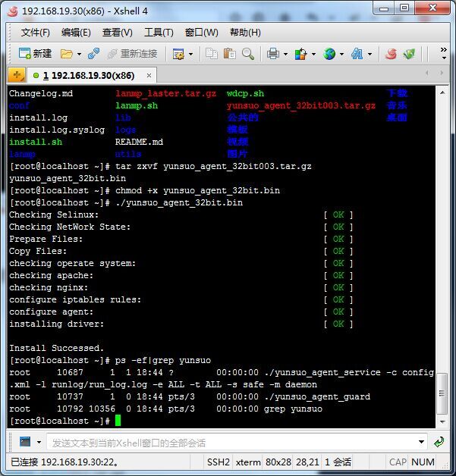Click the red Xshell swirl toolbar icon
The image size is (456, 476).
pos(391,54)
